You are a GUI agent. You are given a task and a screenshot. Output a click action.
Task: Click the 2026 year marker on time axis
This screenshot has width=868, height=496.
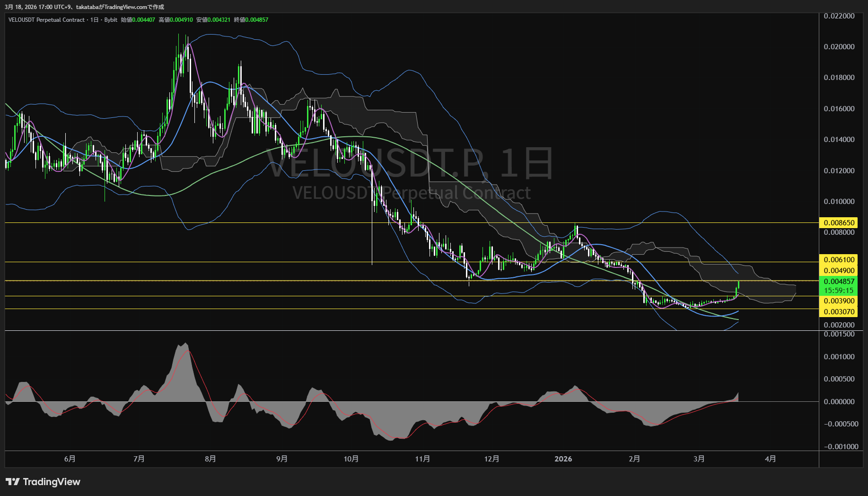point(563,459)
